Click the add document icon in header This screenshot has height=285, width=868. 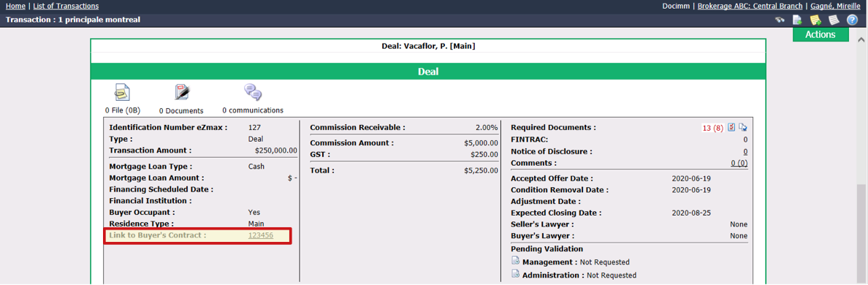tap(797, 20)
